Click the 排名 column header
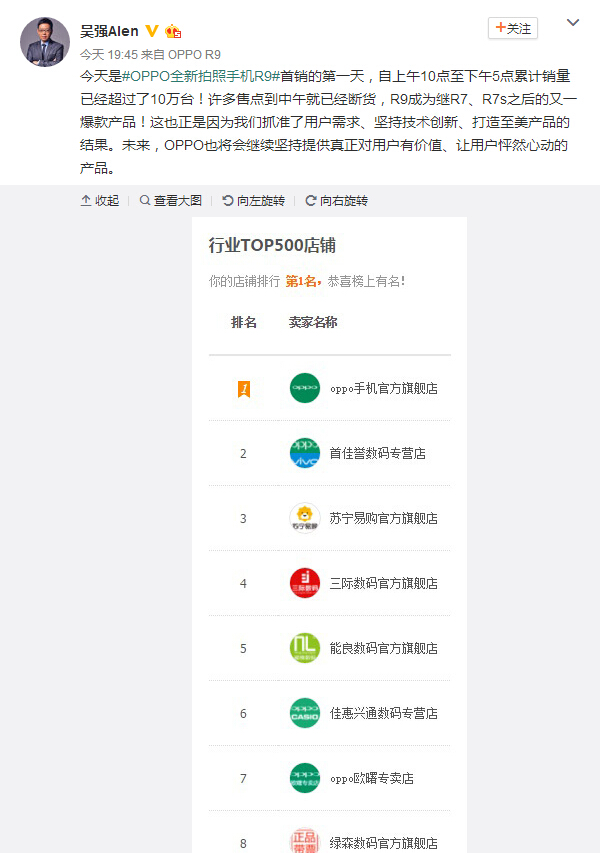Viewport: 600px width, 853px height. tap(244, 322)
